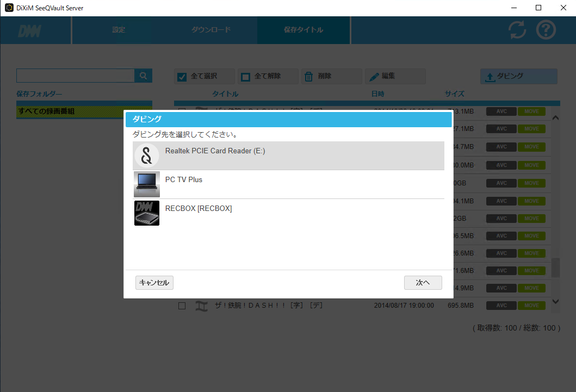Select the SeeQVault card reader icon
576x392 pixels.
click(x=147, y=156)
